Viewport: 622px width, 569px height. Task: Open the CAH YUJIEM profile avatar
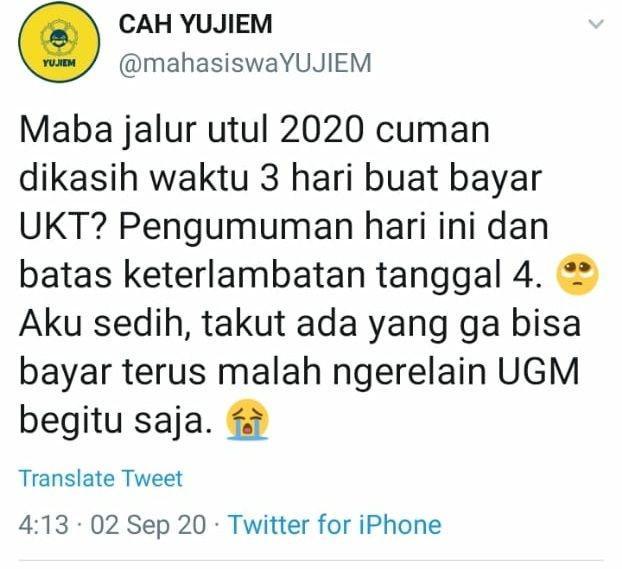59,42
